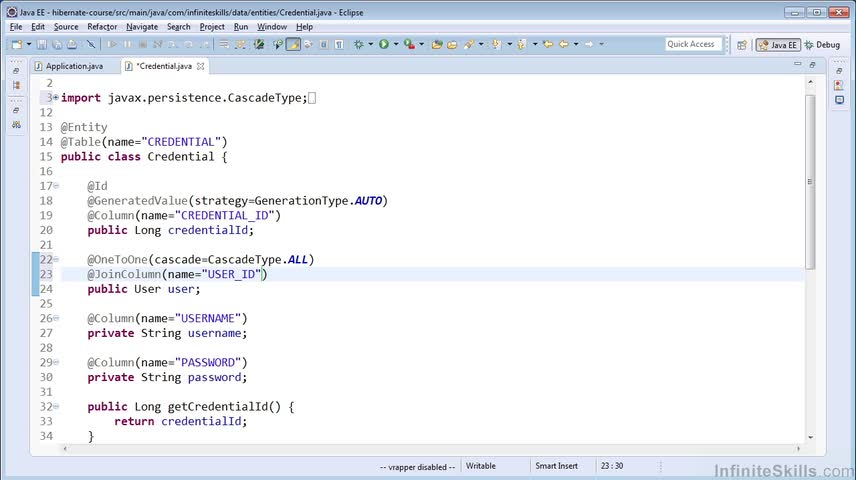
Task: Maximize the editor area icon
Action: (x=812, y=64)
